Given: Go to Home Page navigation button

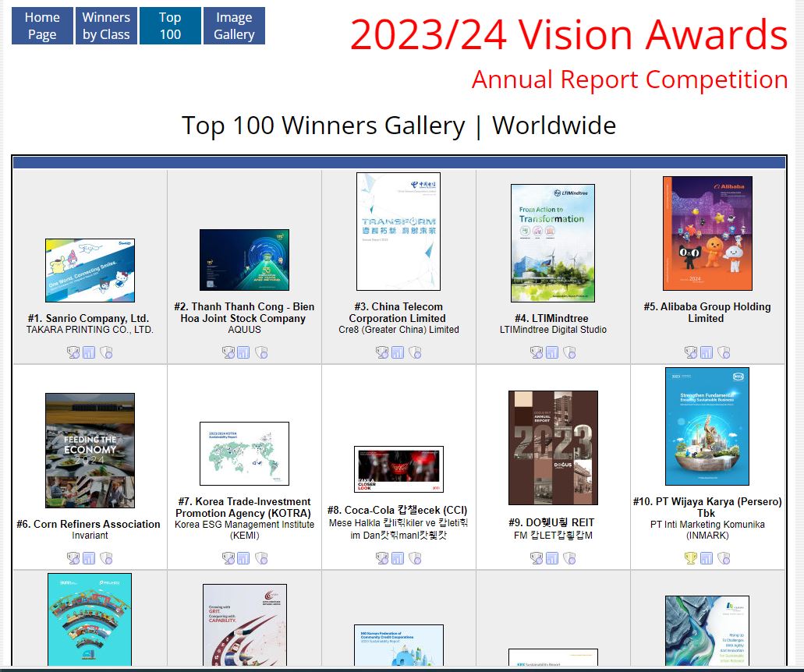Looking at the screenshot, I should 42,26.
